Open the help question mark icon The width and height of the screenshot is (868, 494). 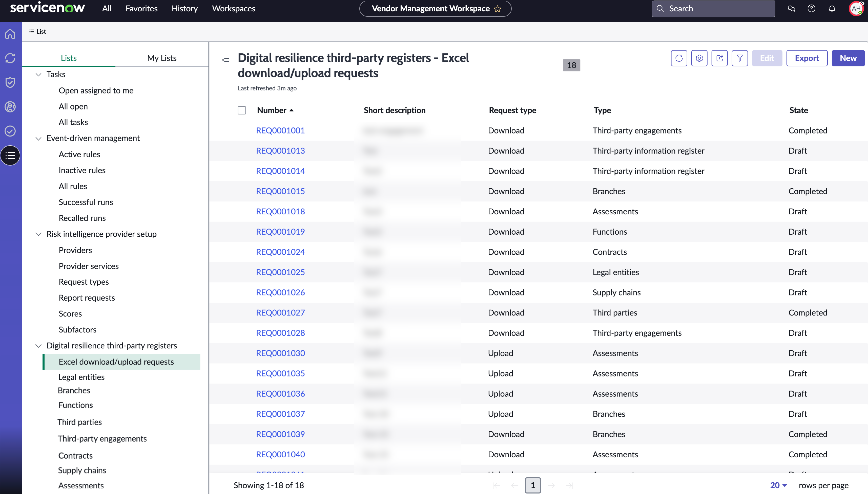click(x=811, y=9)
